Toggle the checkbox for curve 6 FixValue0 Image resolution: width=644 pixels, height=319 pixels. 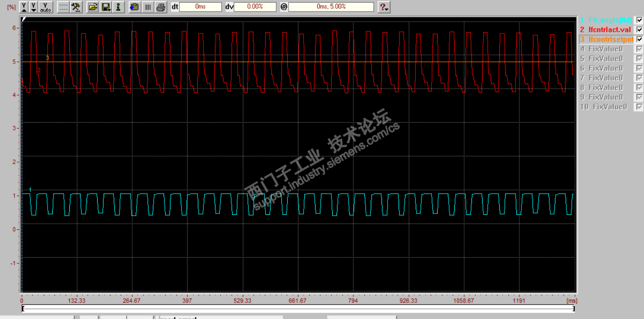639,68
